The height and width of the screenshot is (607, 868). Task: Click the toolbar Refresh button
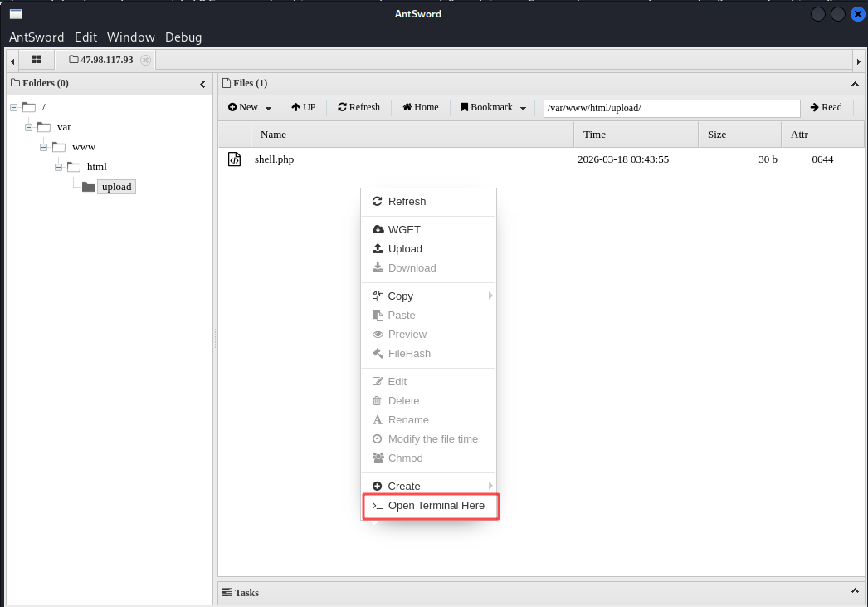pos(358,107)
